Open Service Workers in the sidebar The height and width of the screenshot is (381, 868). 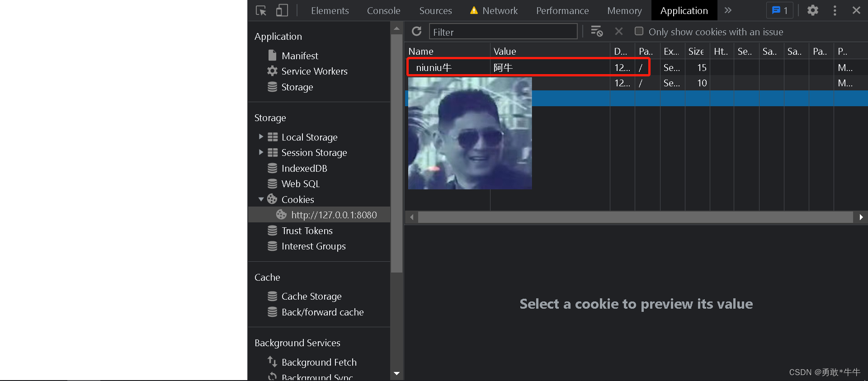[x=314, y=71]
